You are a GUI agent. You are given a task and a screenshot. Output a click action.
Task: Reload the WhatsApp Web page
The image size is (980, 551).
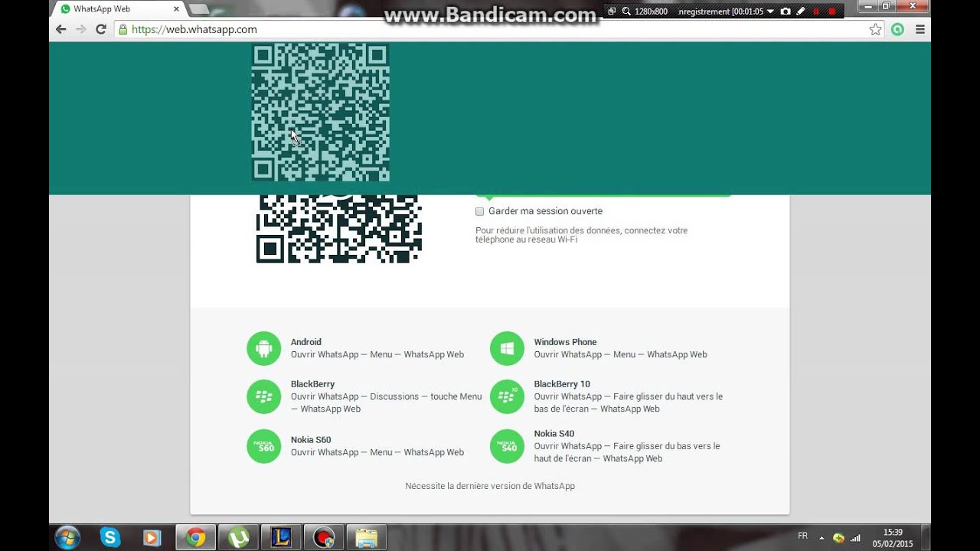101,29
